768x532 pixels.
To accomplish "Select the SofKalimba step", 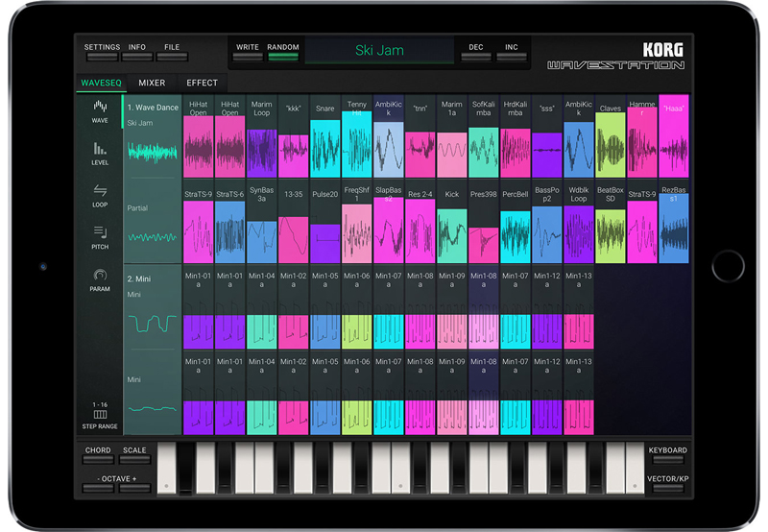I will (484, 136).
